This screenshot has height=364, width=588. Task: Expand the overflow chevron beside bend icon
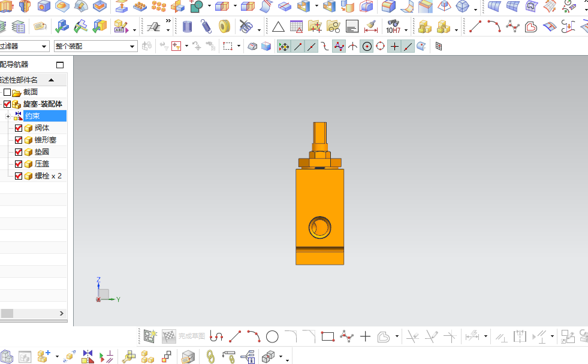point(168,21)
